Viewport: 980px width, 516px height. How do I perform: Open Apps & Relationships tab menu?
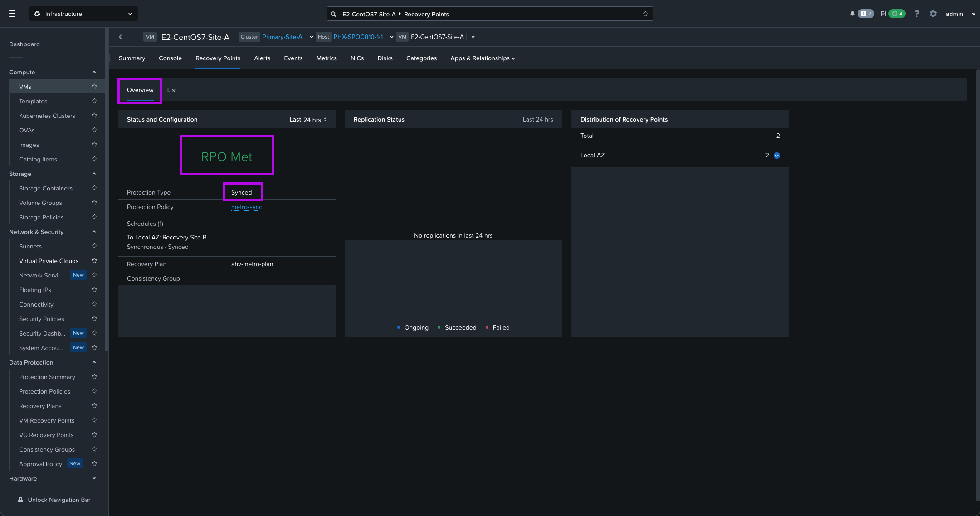tap(483, 58)
